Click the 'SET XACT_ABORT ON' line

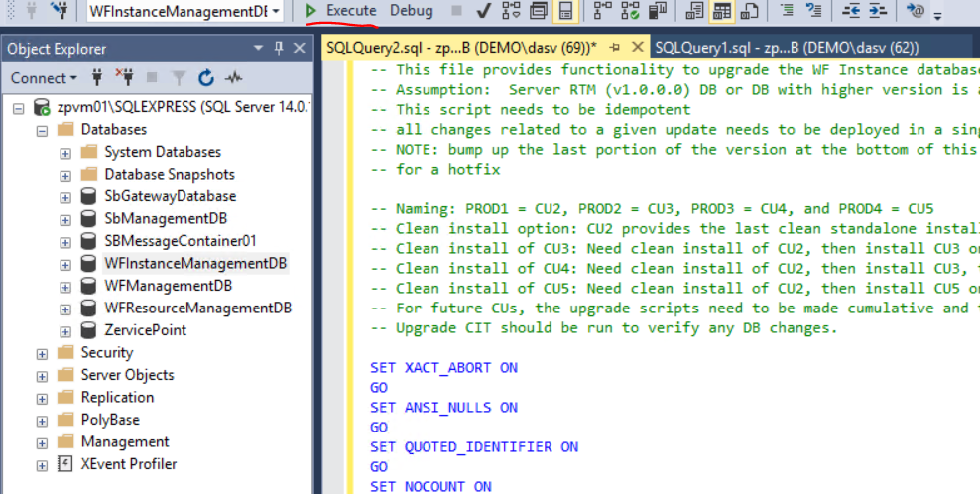coord(443,367)
